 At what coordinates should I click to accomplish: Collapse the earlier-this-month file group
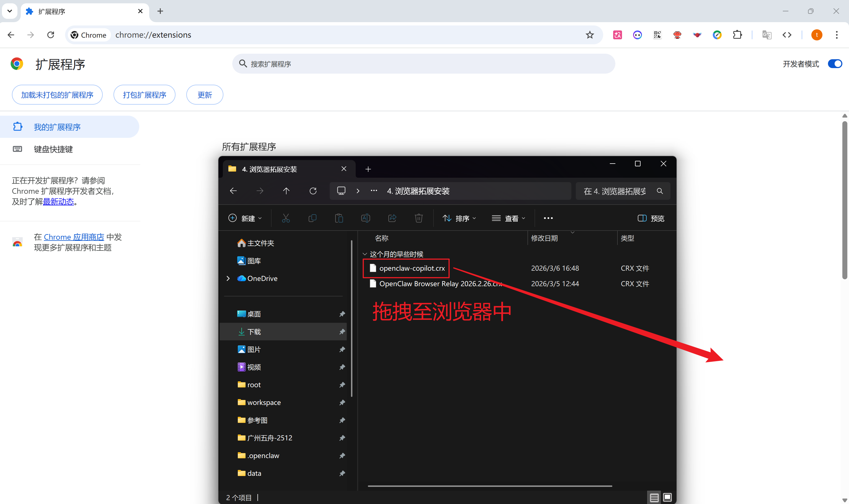tap(365, 254)
